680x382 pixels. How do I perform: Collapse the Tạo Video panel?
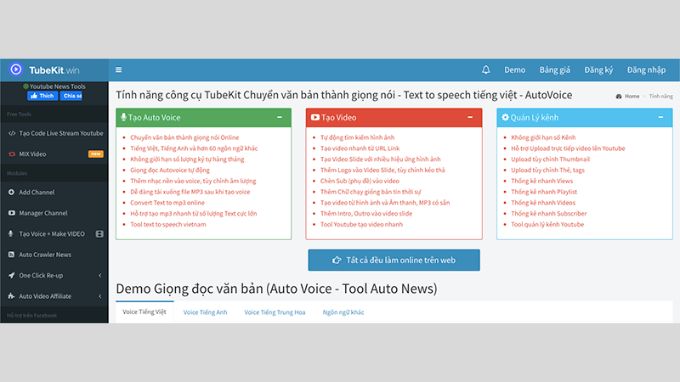470,117
